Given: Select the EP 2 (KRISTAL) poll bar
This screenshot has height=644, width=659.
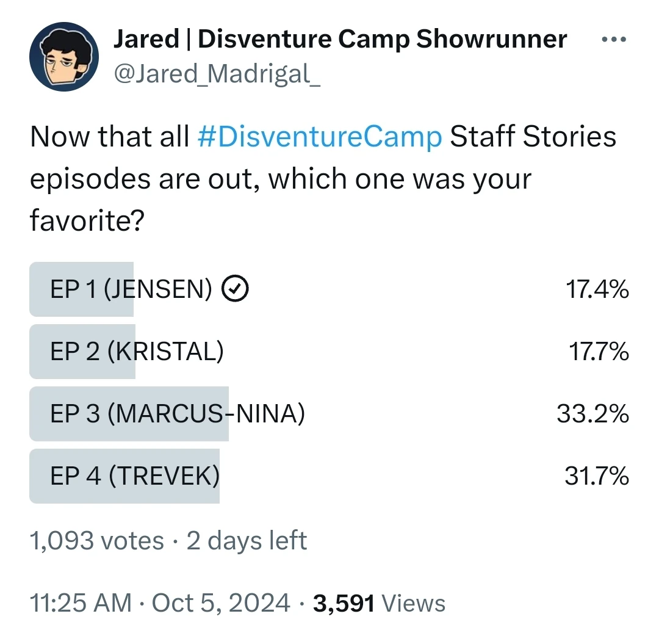Looking at the screenshot, I should [82, 351].
